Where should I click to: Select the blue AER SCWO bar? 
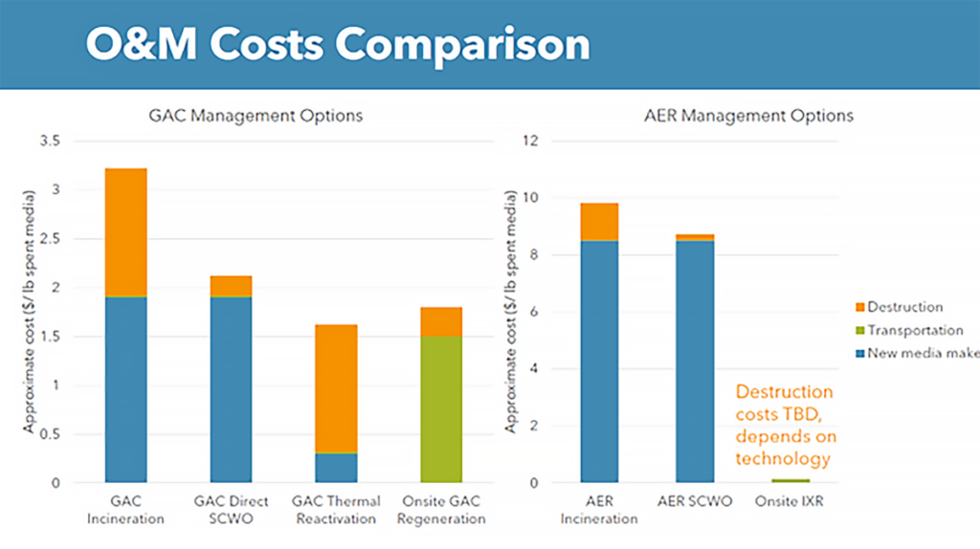695,362
